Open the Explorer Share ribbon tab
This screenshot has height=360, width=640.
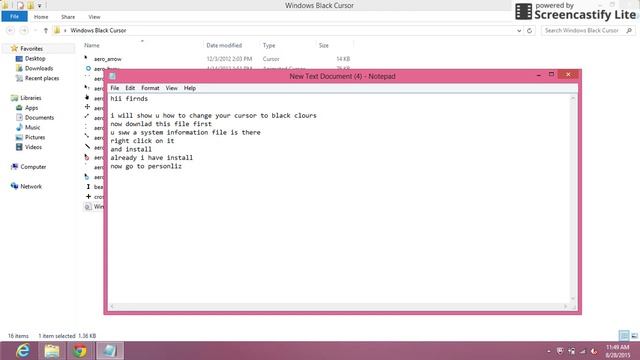[68, 17]
